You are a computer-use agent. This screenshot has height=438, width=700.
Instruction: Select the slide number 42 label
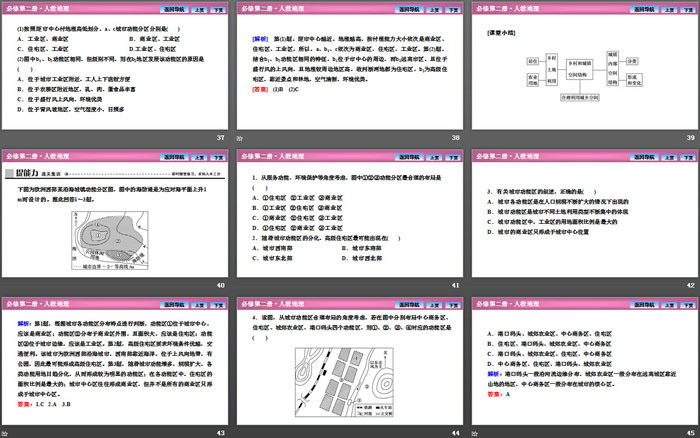click(691, 285)
